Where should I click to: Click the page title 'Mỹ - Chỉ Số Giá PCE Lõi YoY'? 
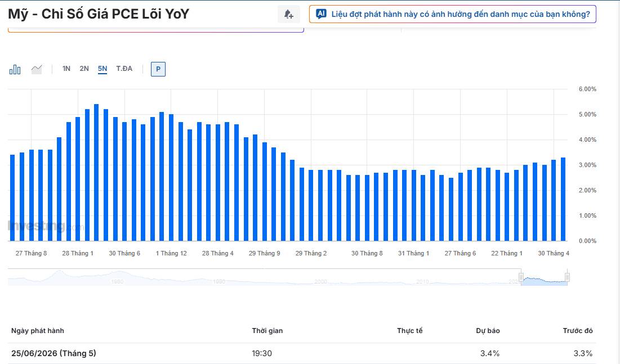click(99, 14)
